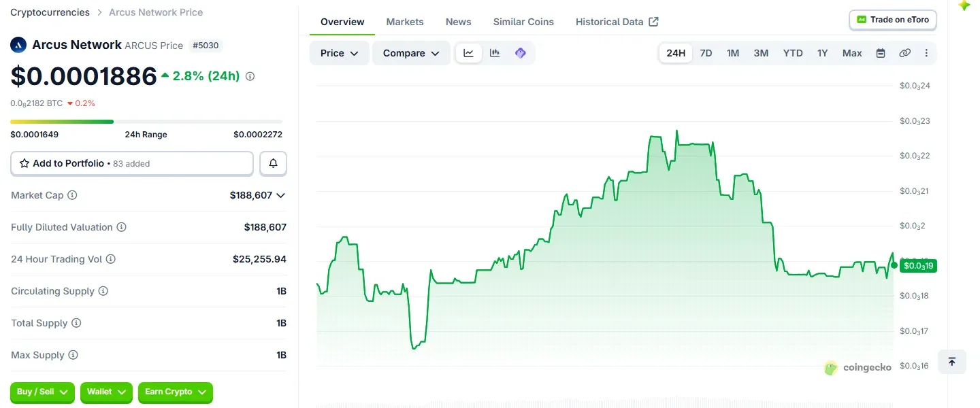Switch to the Overview tab
This screenshot has width=980, height=408.
point(342,22)
